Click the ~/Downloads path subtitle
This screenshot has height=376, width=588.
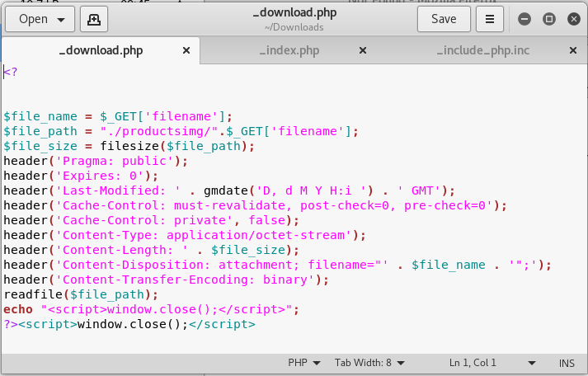point(294,27)
